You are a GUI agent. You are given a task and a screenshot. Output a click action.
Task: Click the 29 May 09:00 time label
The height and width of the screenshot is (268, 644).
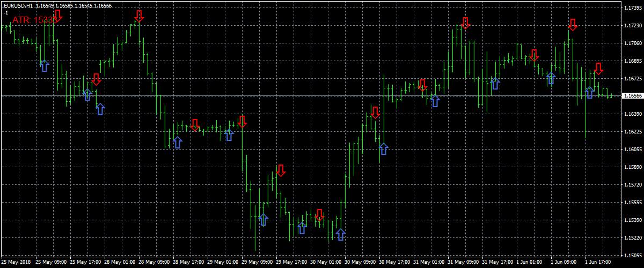pyautogui.click(x=258, y=263)
